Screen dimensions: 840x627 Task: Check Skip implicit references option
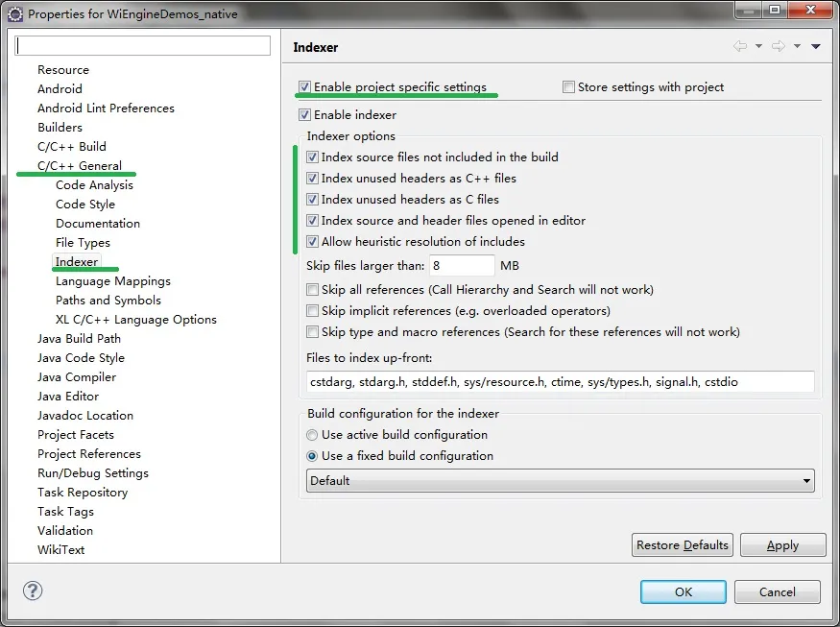(312, 311)
